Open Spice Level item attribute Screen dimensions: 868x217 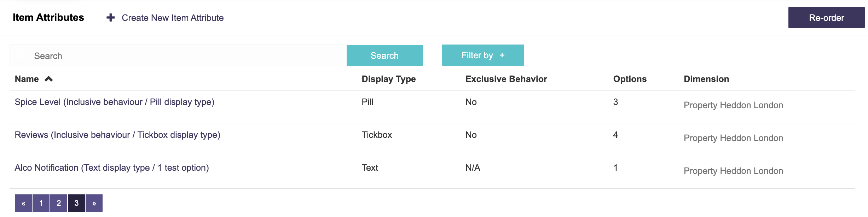pyautogui.click(x=115, y=102)
